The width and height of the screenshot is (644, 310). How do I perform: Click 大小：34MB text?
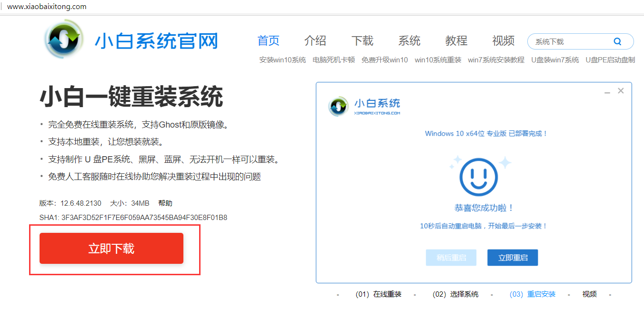(x=130, y=203)
